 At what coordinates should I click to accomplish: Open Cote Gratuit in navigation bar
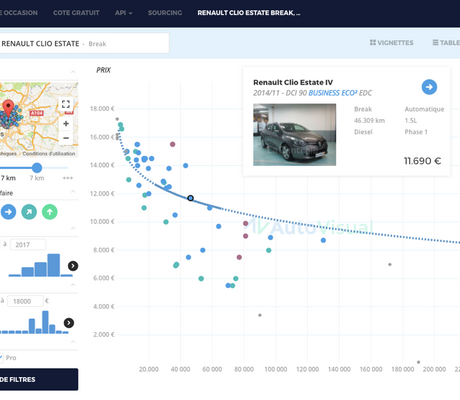(76, 13)
